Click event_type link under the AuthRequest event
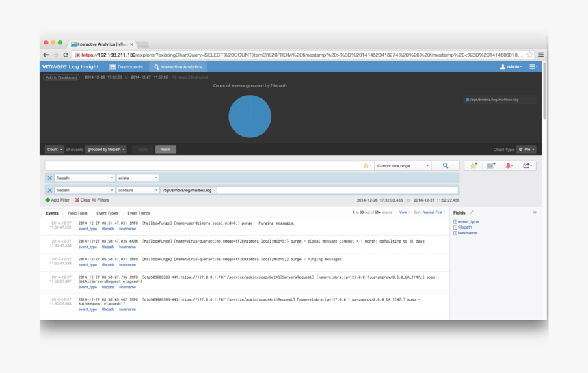This screenshot has height=373, width=588. pos(88,309)
